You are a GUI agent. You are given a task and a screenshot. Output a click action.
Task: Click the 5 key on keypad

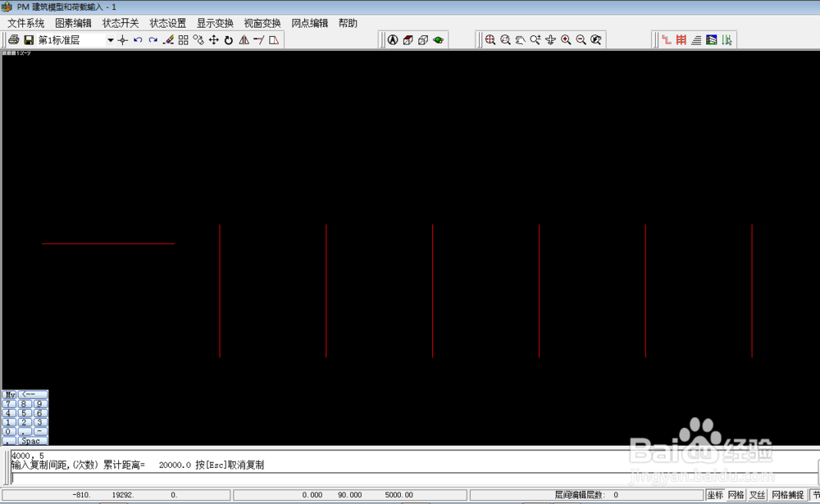coord(24,413)
